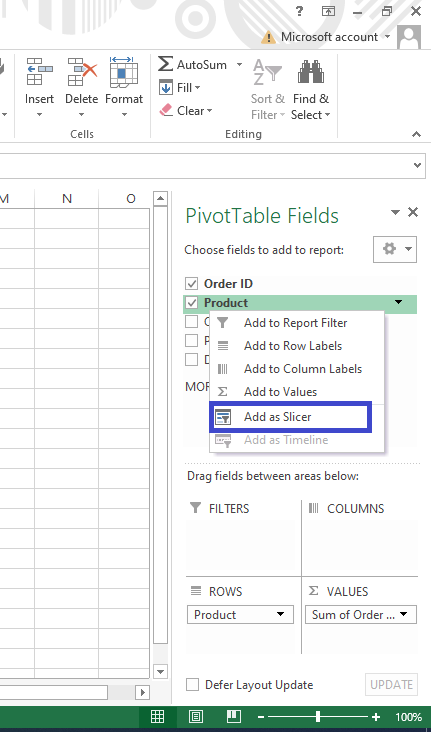Click zoom in plus button

click(x=375, y=717)
